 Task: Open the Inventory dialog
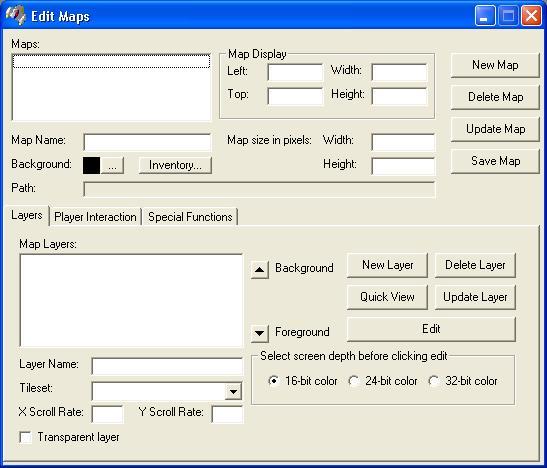pos(175,165)
